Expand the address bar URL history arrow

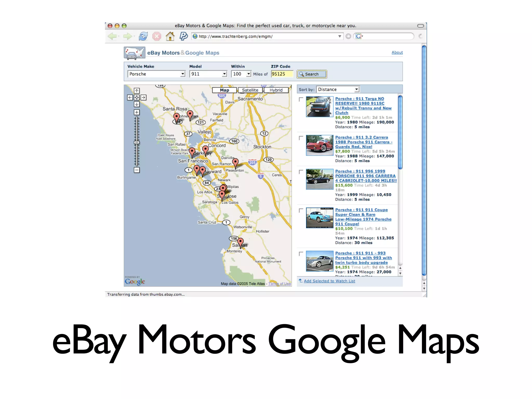[340, 36]
